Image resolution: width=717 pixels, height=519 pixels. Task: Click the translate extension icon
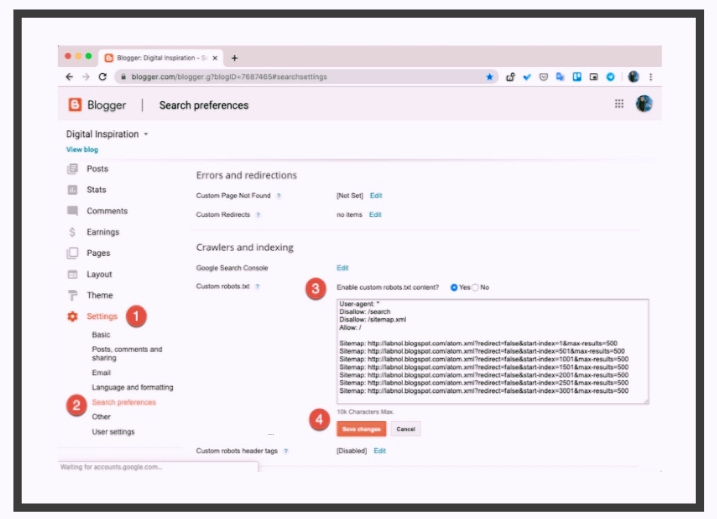[560, 77]
